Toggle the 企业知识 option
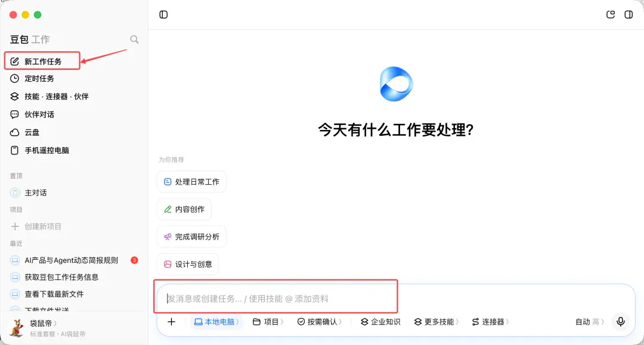Image resolution: width=644 pixels, height=345 pixels. click(x=380, y=322)
